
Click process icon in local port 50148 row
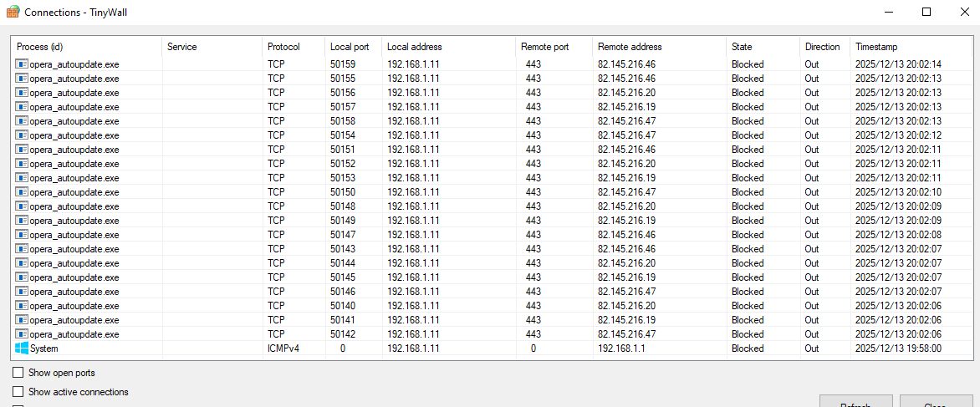click(x=22, y=206)
